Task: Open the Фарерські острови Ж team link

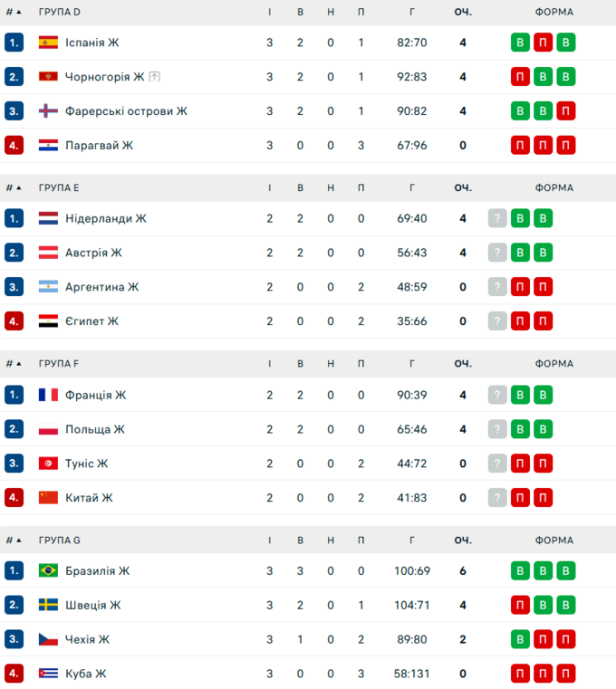Action: pos(126,111)
